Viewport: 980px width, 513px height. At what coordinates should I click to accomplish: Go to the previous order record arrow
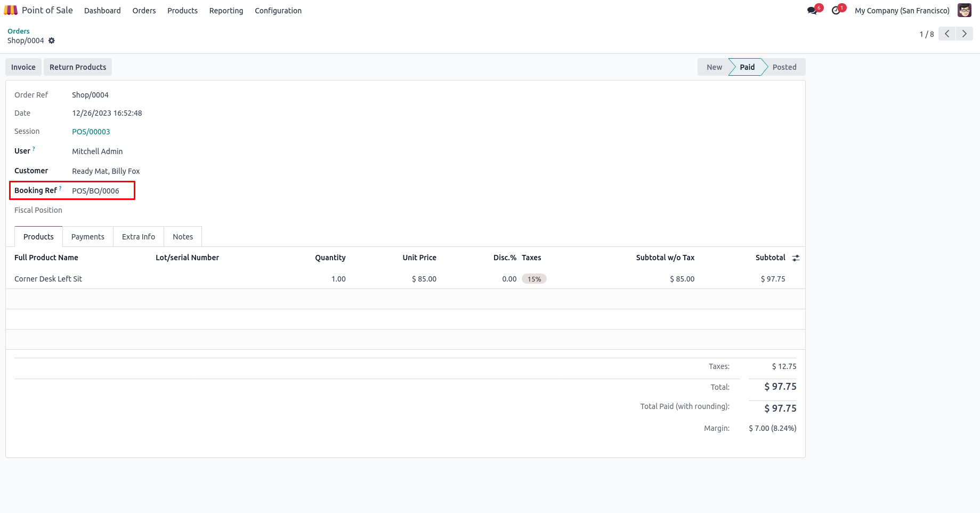tap(947, 34)
